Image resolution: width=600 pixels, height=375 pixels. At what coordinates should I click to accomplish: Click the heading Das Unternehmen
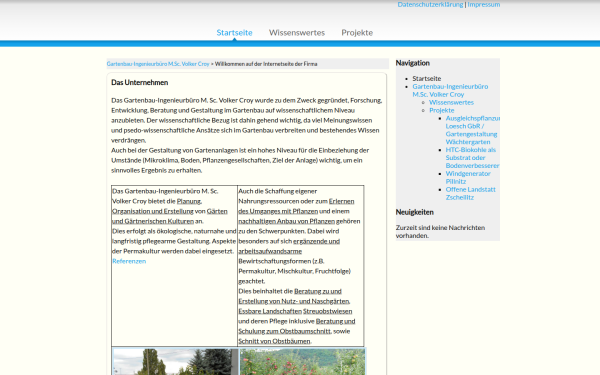[140, 83]
